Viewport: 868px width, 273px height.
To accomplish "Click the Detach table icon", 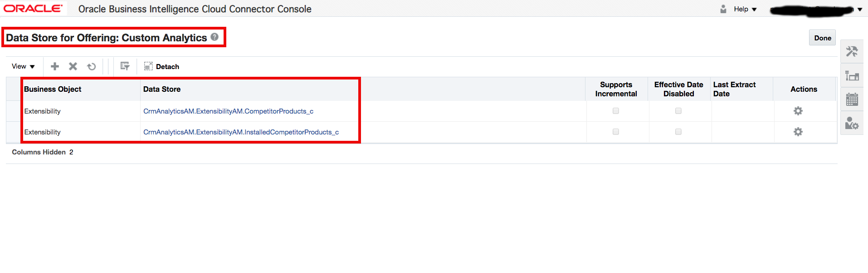I will (x=148, y=66).
